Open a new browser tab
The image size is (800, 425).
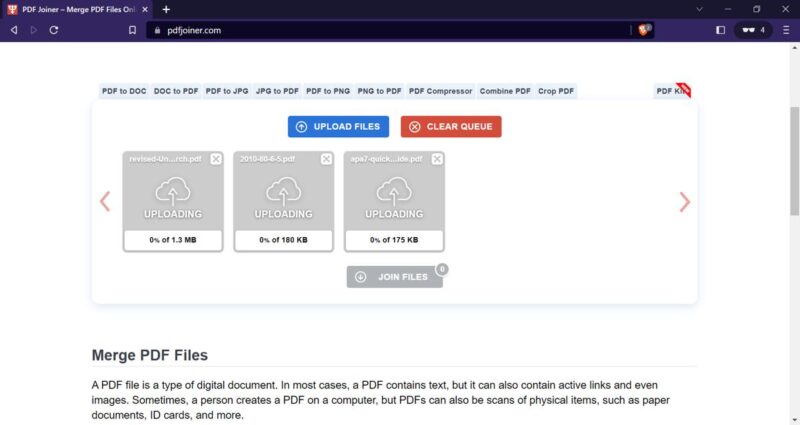tap(166, 9)
